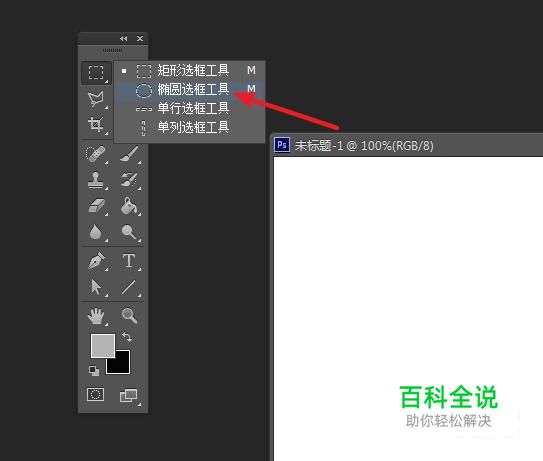
Task: Select the Brush tool
Action: [129, 154]
